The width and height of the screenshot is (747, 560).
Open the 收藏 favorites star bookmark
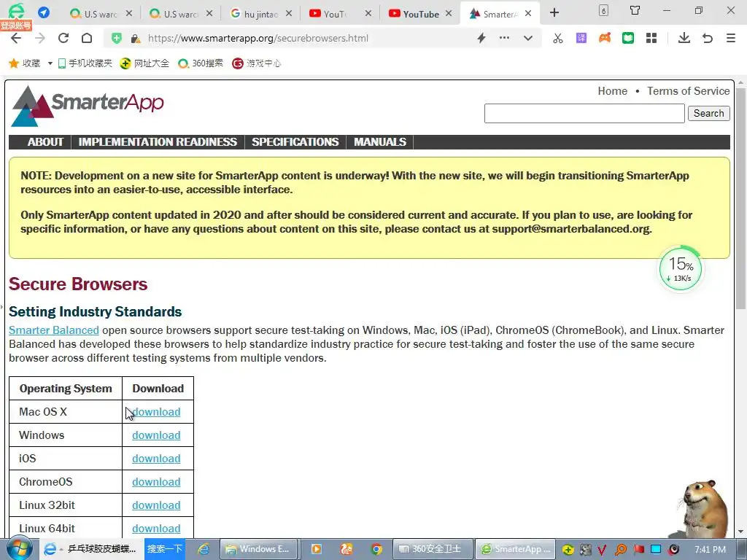[x=24, y=63]
